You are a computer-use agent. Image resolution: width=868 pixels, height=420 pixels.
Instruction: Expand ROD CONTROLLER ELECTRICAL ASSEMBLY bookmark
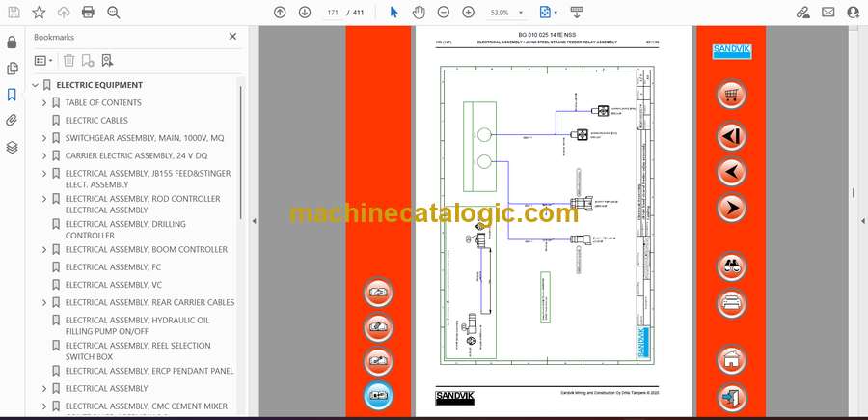pyautogui.click(x=44, y=199)
